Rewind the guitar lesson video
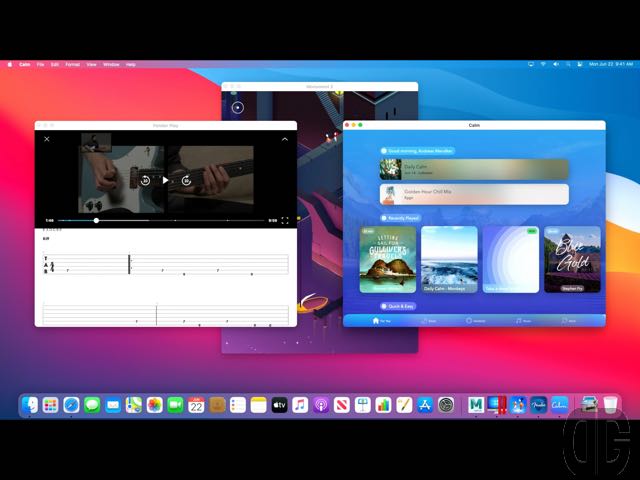The image size is (640, 480). [x=145, y=180]
